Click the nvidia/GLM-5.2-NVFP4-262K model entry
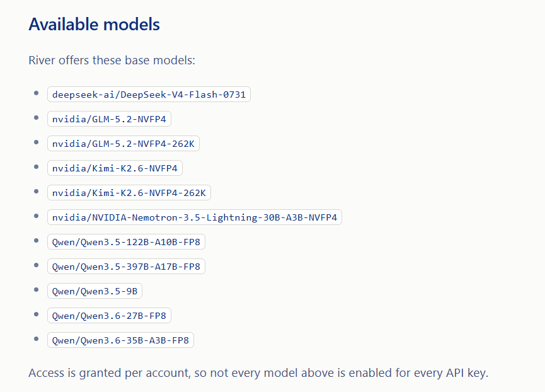Screen dimensions: 545x392 pos(123,144)
